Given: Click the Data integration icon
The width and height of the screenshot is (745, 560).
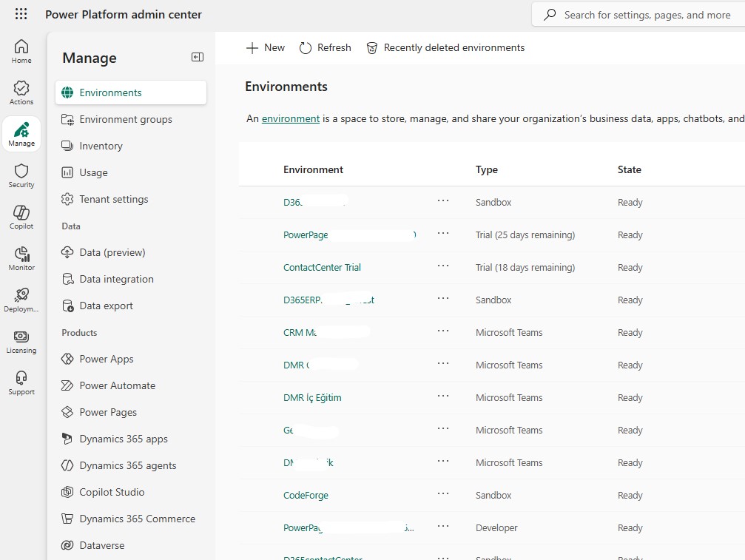Looking at the screenshot, I should [x=67, y=279].
